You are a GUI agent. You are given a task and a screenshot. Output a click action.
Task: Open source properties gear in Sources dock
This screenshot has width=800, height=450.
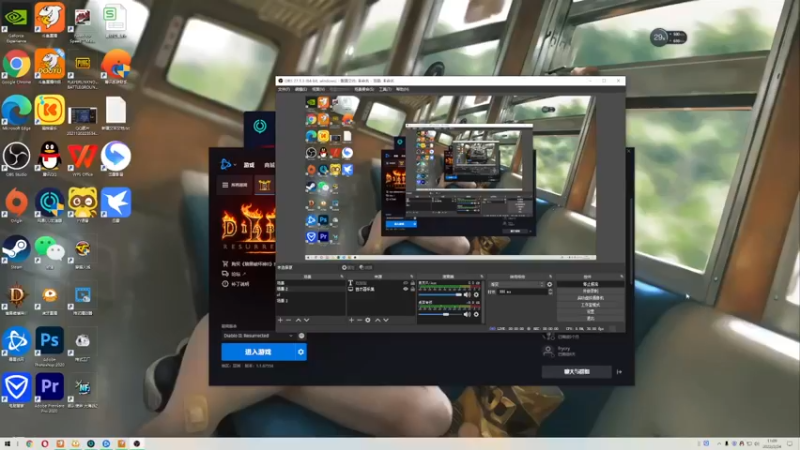pos(368,320)
